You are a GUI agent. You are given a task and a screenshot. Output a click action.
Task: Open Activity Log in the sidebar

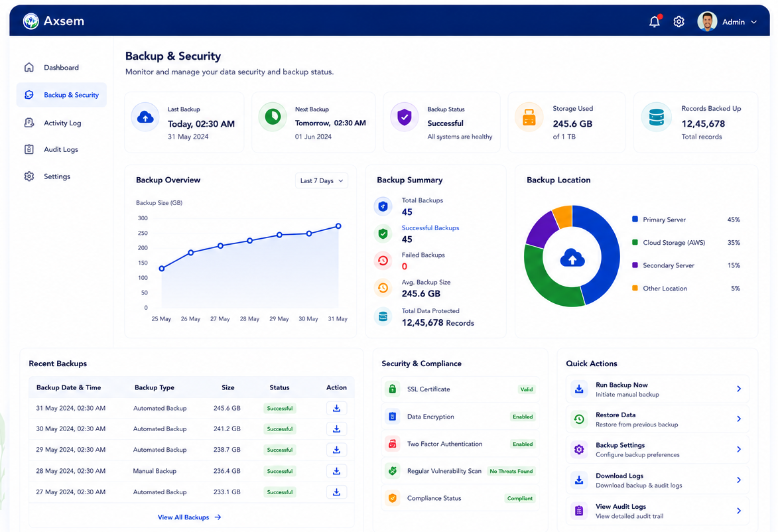(62, 123)
